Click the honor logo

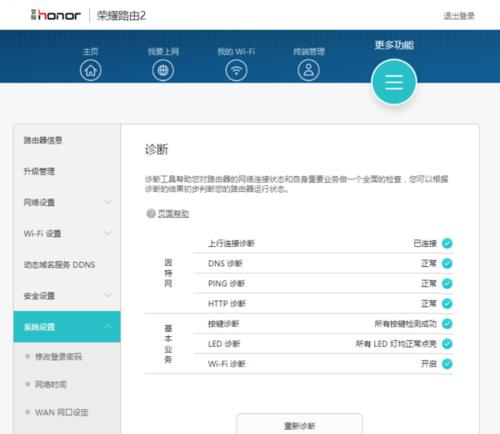(56, 15)
